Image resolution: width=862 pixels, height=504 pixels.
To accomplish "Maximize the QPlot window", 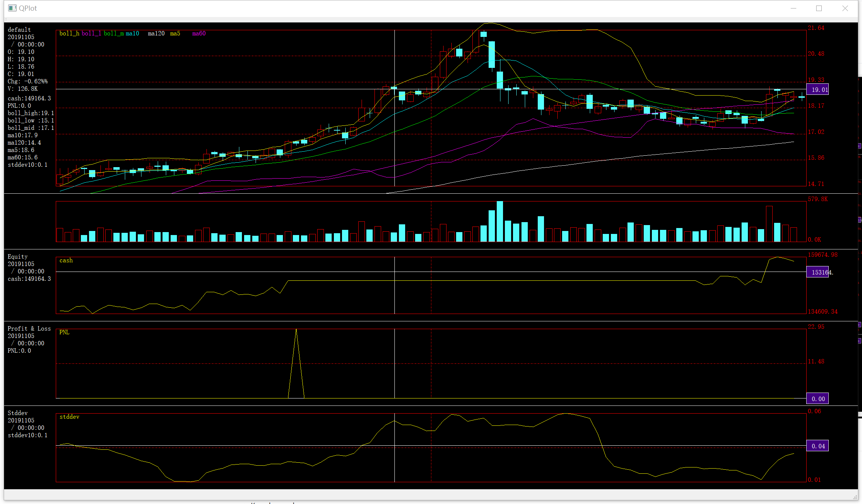I will [x=819, y=8].
